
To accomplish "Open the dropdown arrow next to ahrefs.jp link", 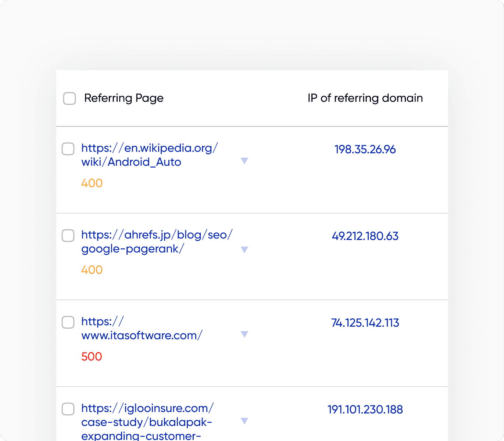I will [x=244, y=250].
